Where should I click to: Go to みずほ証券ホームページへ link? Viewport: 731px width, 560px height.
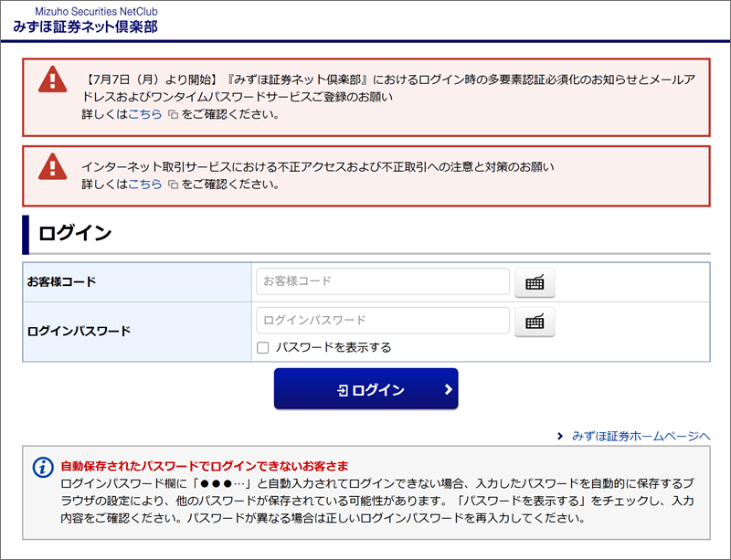pos(641,437)
